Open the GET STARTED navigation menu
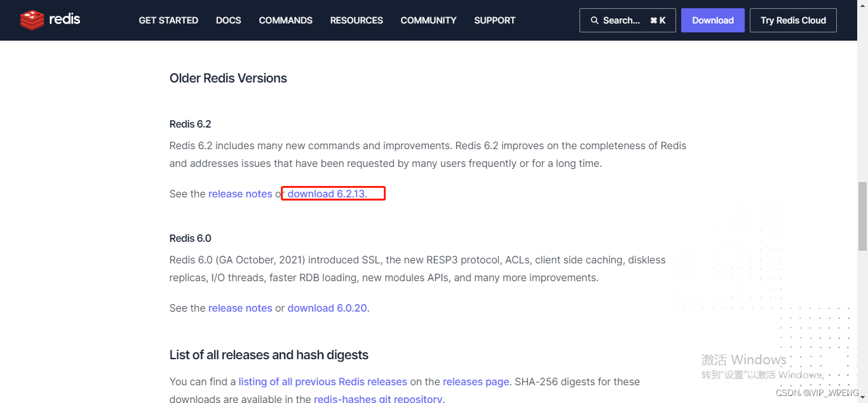868x403 pixels. click(x=168, y=20)
